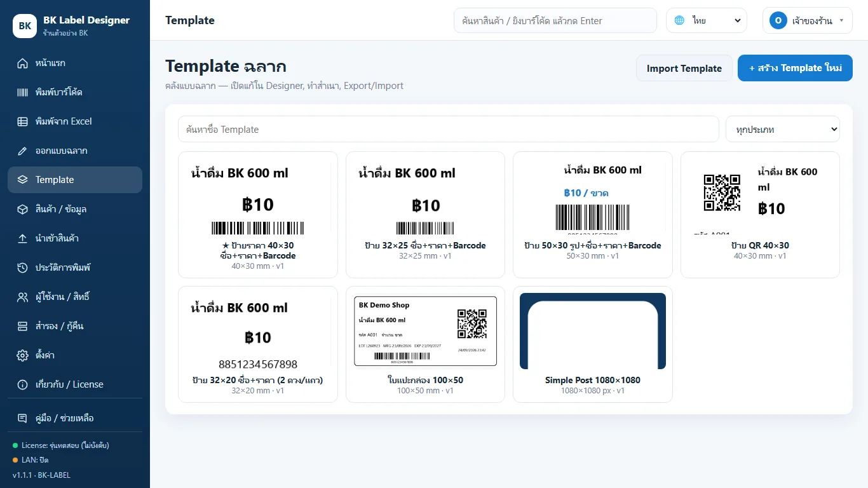Open the ไทย language dropdown
This screenshot has height=488, width=868.
tap(707, 20)
